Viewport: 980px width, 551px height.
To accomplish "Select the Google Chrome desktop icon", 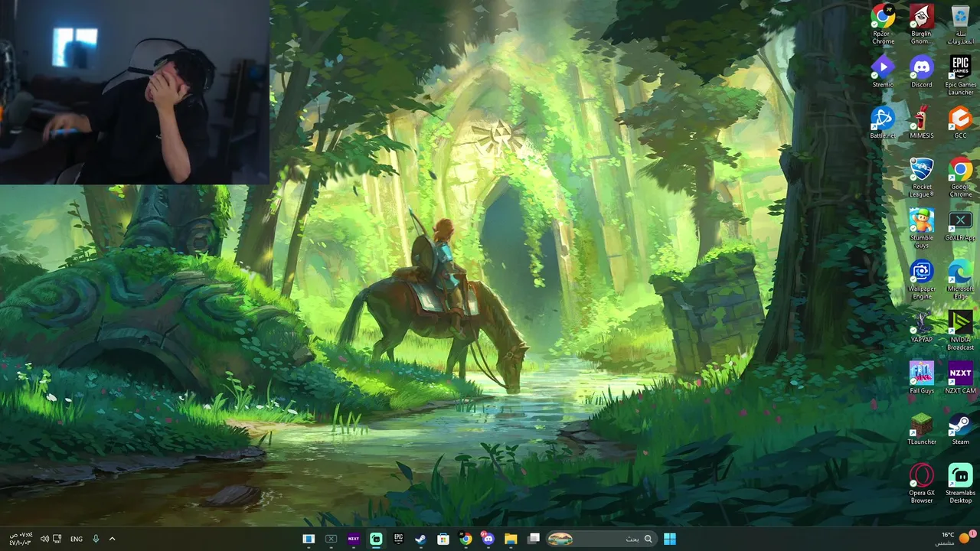I will click(x=961, y=177).
